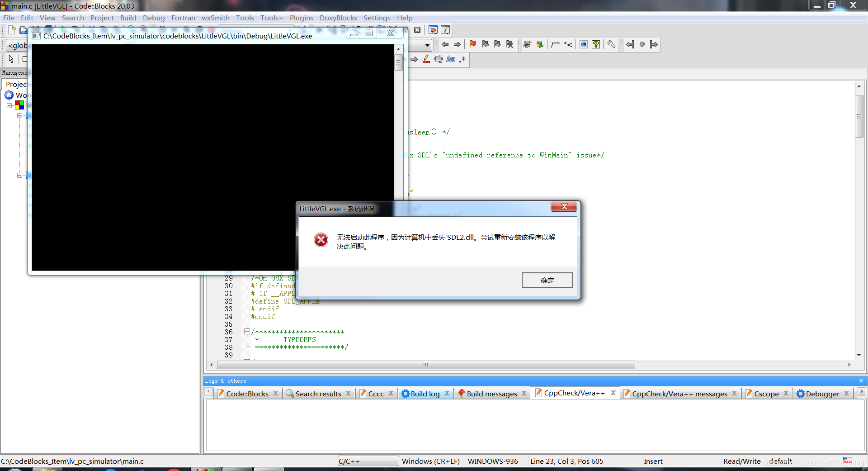Click the highlighter pen icon
Image resolution: width=868 pixels, height=471 pixels.
pos(426,59)
